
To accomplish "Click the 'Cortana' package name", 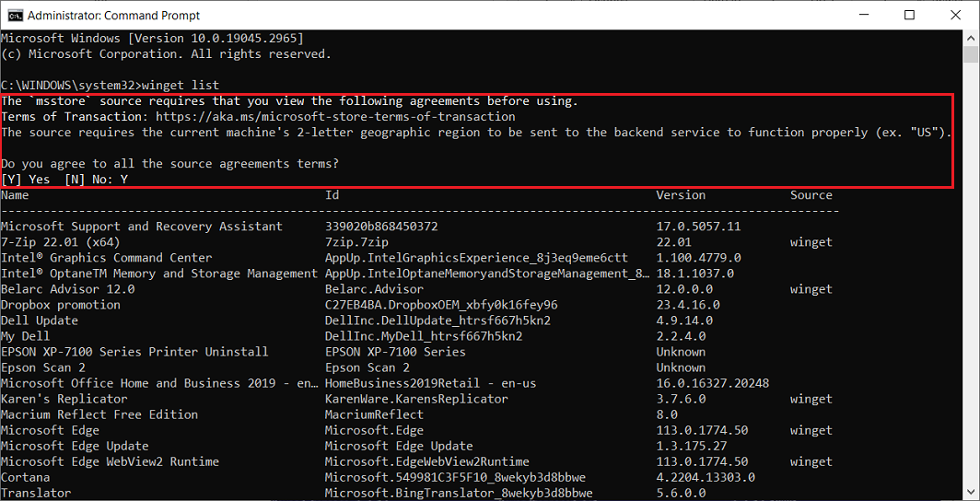I will pyautogui.click(x=26, y=477).
